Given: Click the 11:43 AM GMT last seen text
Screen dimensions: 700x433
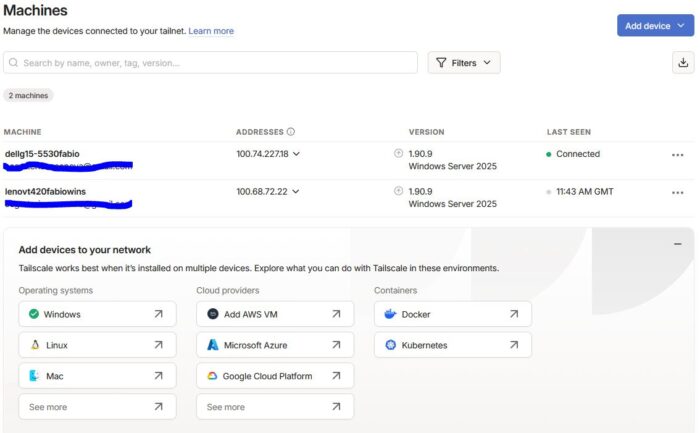Looking at the screenshot, I should tap(584, 192).
